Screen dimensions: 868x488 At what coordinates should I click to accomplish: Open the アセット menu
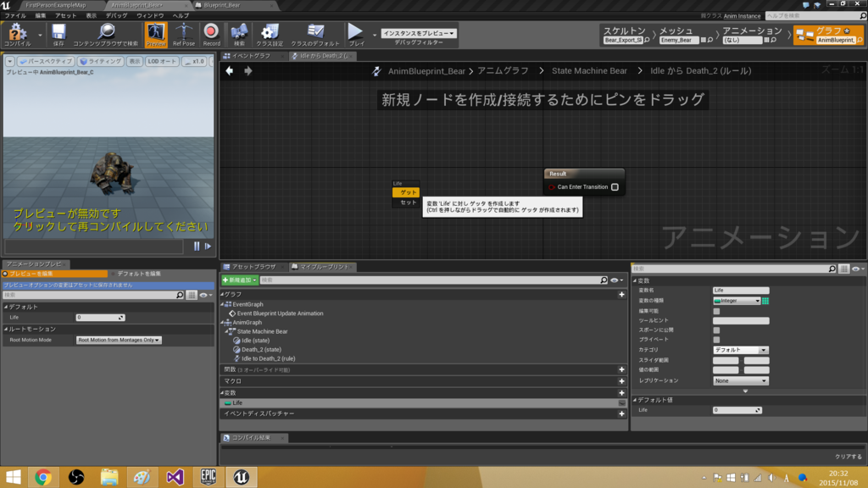click(65, 15)
